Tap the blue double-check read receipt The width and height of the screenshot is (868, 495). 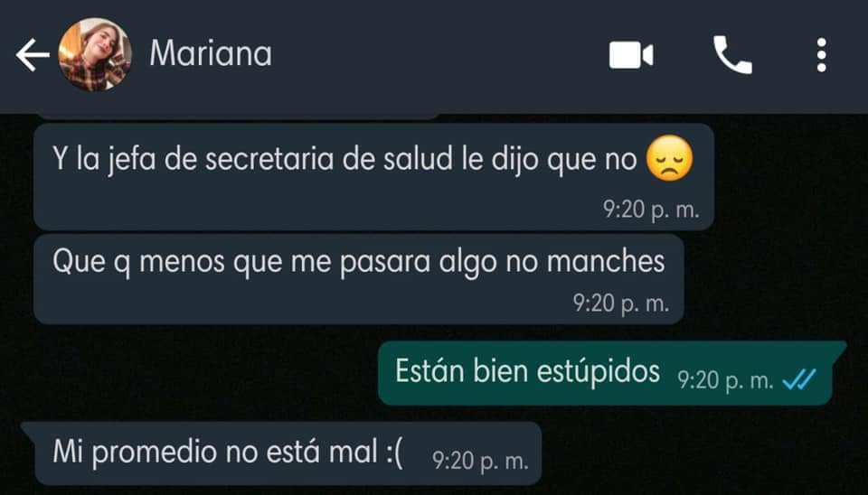click(798, 380)
